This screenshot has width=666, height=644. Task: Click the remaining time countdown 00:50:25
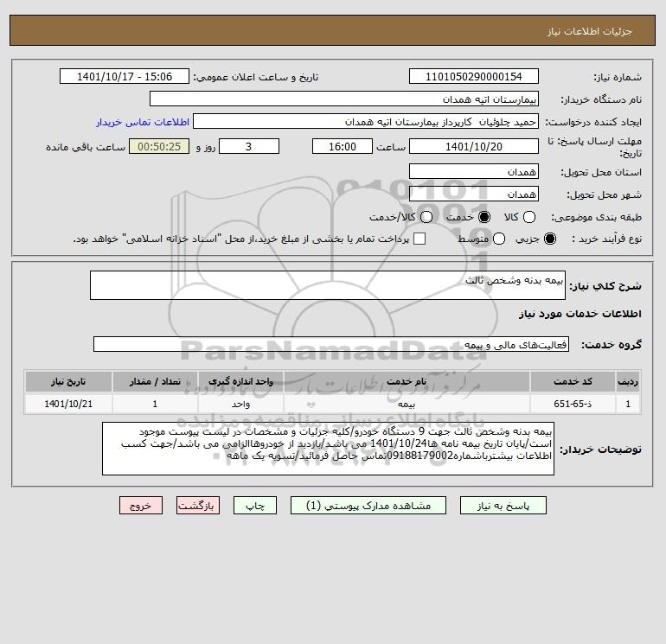click(x=159, y=146)
